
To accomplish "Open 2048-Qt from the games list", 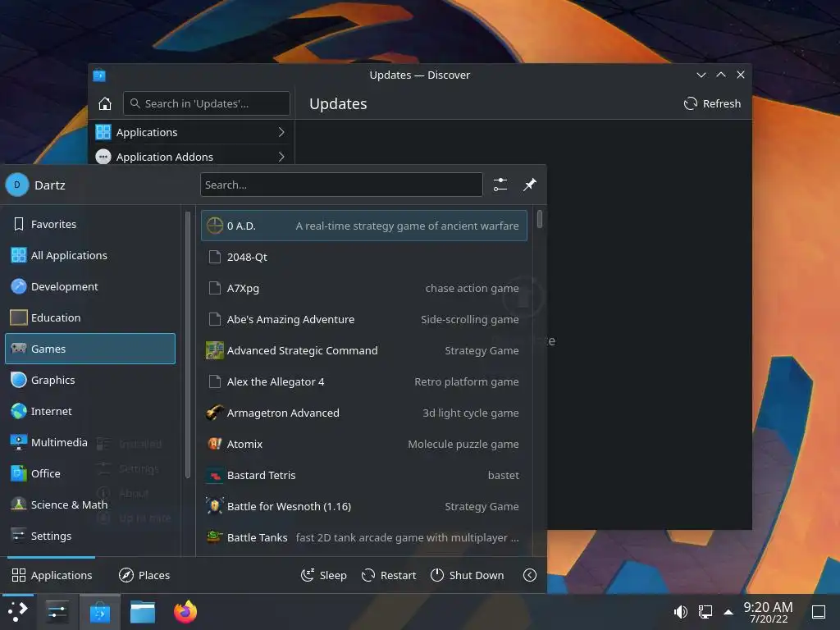I will pos(363,257).
